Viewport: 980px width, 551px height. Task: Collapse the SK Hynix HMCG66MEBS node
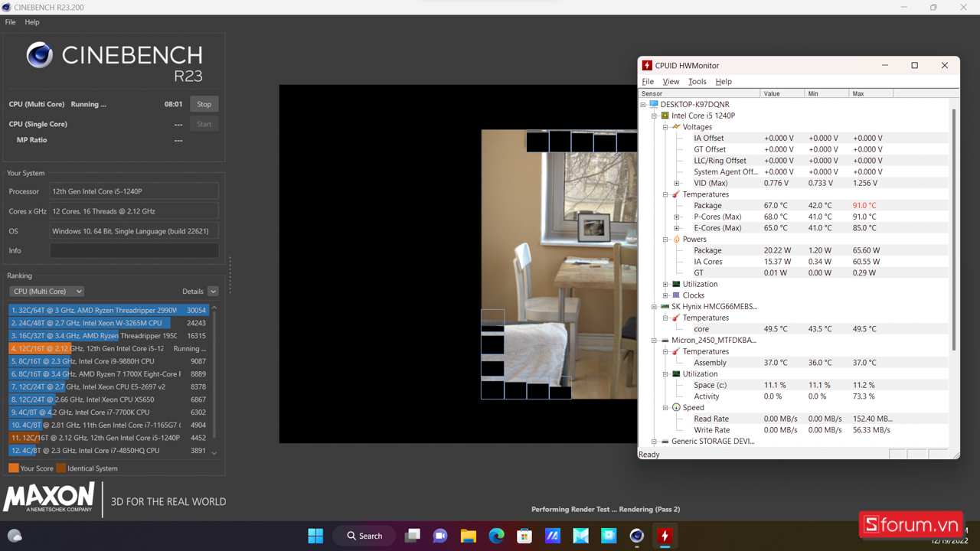[x=655, y=307]
